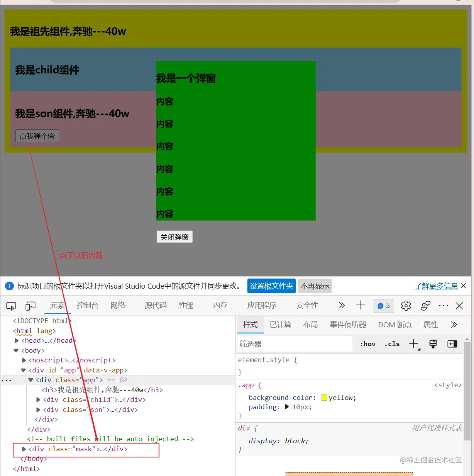Screen dimensions: 474x476
Task: Toggle the :hov element state panel
Action: coord(367,344)
